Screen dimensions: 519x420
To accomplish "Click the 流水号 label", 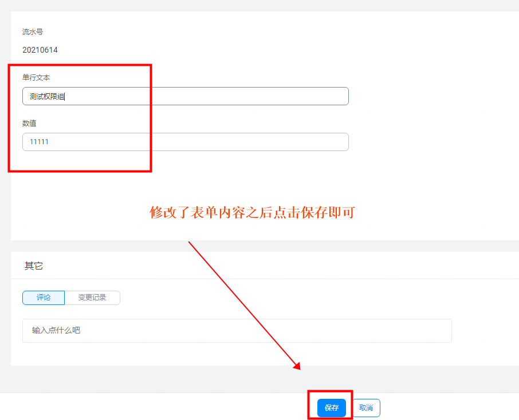I will [33, 31].
